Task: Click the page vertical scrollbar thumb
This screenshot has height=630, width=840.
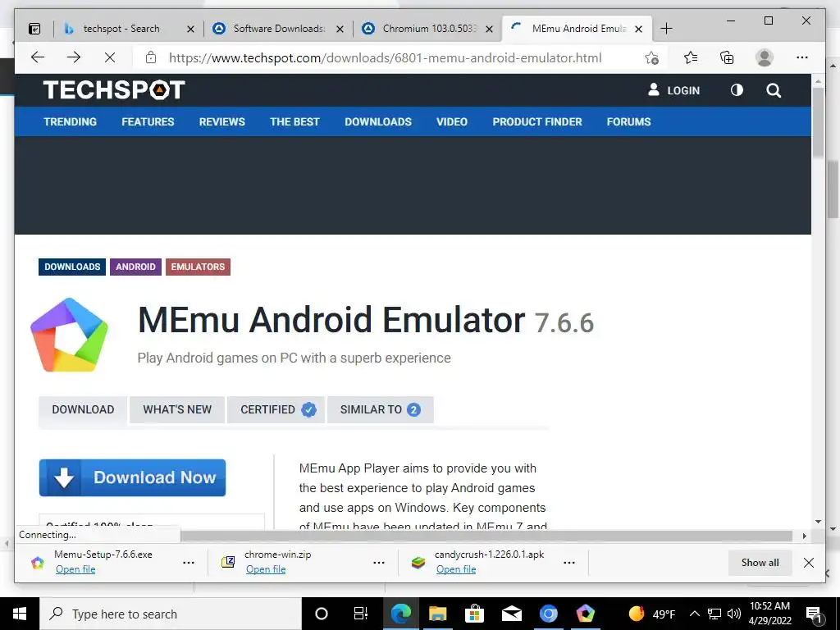Action: 818,122
